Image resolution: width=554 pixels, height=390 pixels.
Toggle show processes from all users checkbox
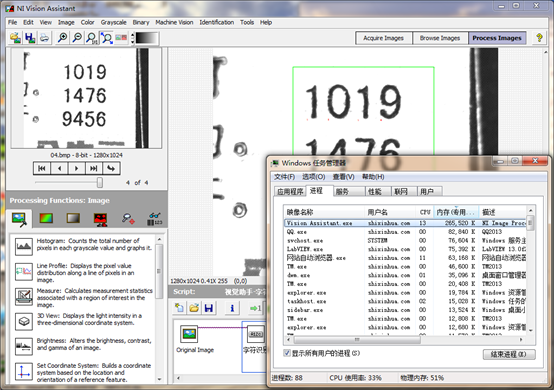point(287,353)
